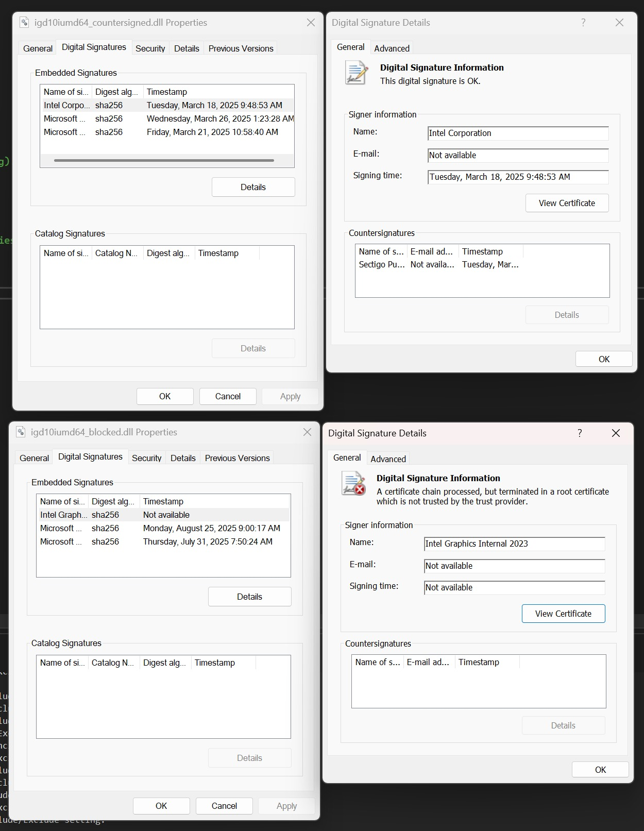
Task: Select the Microsoft signature dated March 26, 2025
Action: click(167, 118)
